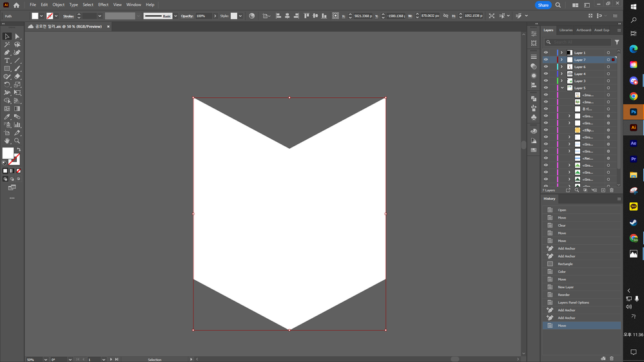This screenshot has height=362, width=644.
Task: Select the Rectangle tool
Action: [x=7, y=68]
